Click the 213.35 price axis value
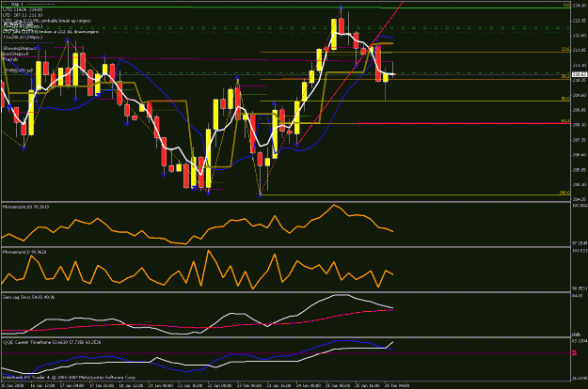Image resolution: width=588 pixels, height=389 pixels. 580,21
